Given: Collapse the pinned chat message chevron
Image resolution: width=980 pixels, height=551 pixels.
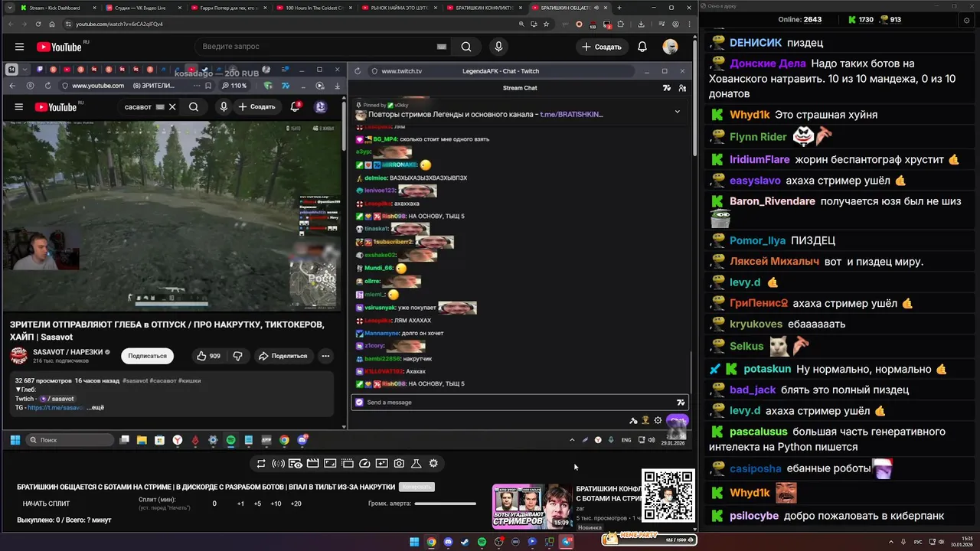Looking at the screenshot, I should (677, 112).
